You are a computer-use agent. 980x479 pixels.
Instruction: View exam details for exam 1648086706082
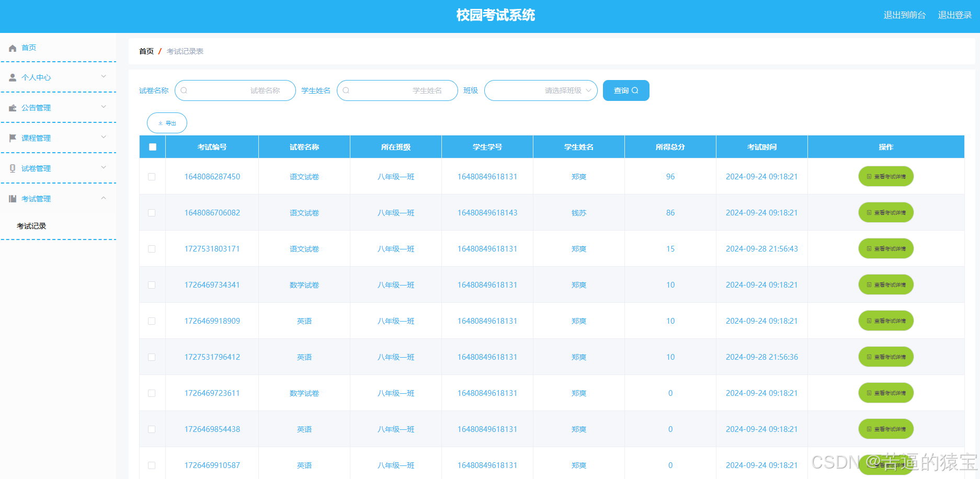(x=886, y=212)
